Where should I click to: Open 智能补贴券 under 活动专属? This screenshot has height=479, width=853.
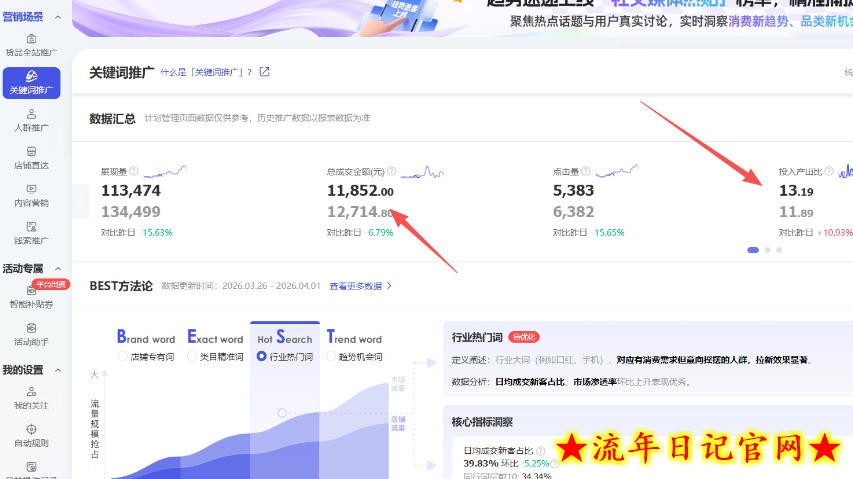[31, 297]
